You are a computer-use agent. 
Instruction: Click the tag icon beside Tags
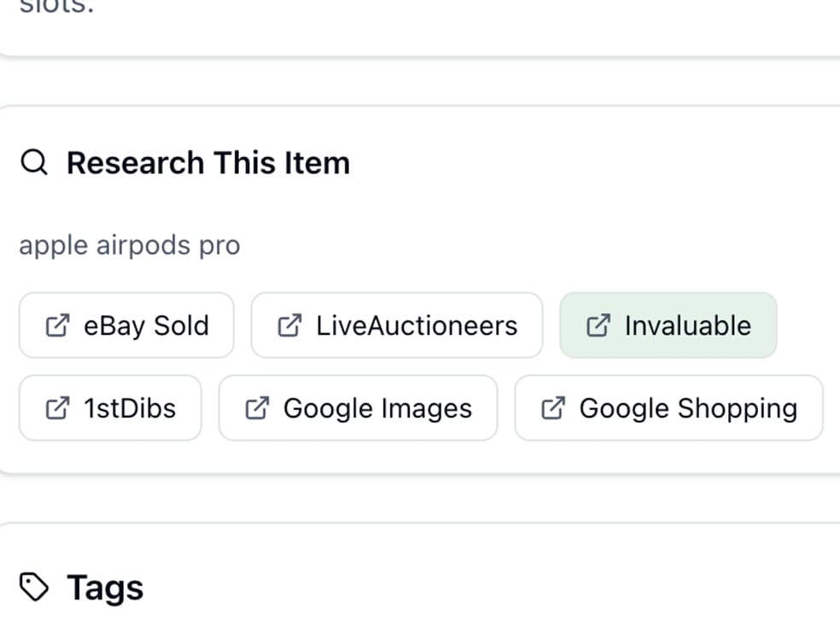click(x=35, y=587)
